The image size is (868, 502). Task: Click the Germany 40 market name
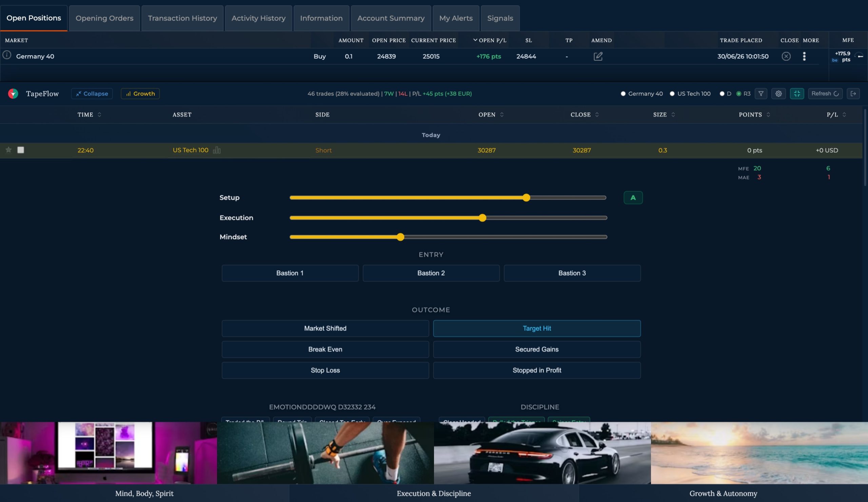[x=35, y=56]
